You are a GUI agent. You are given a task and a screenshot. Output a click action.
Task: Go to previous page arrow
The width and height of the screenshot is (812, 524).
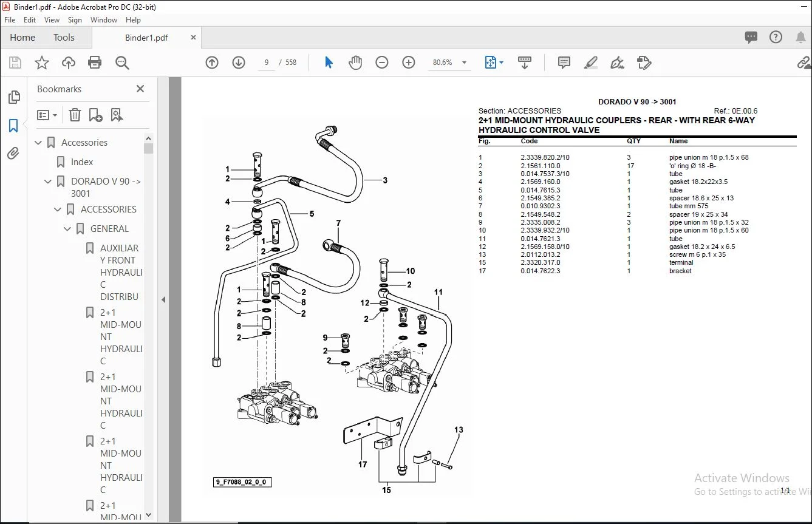click(x=212, y=63)
